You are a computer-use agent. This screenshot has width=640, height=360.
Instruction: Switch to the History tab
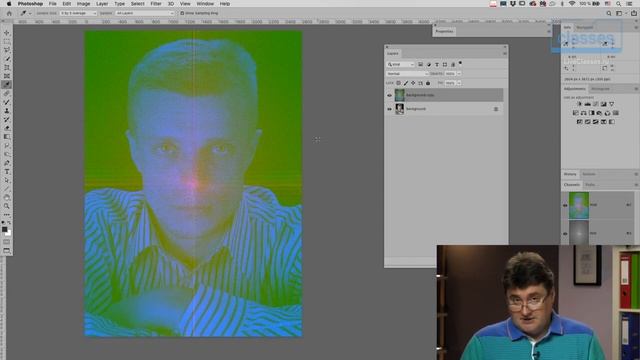(570, 174)
